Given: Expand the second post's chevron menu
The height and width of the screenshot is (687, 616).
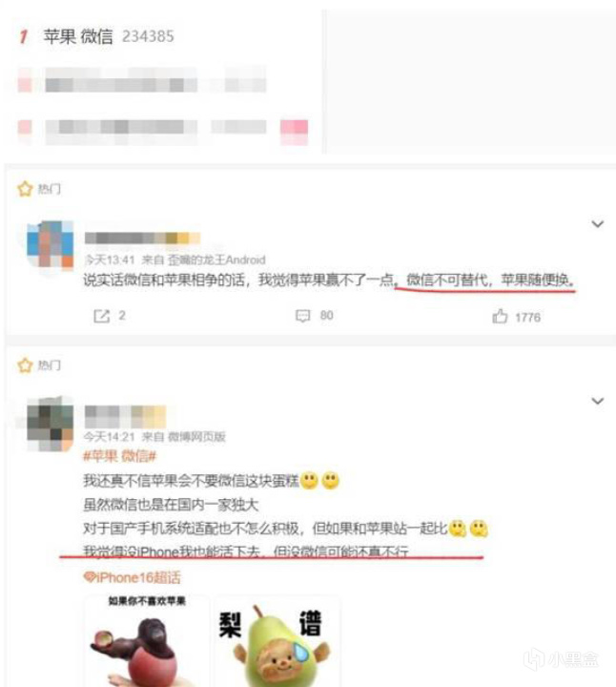Looking at the screenshot, I should pos(598,401).
